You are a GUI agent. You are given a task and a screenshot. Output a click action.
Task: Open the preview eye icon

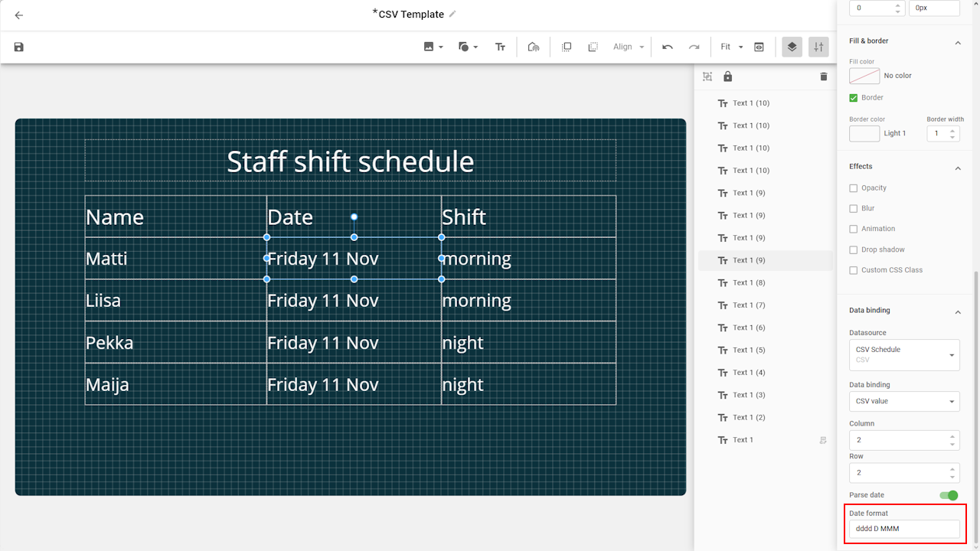759,47
